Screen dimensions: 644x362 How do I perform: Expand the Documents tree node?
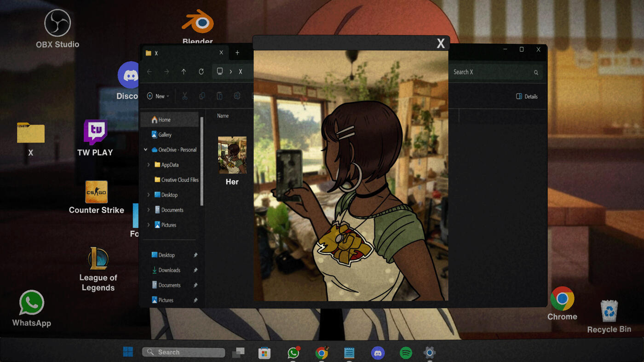coord(148,210)
